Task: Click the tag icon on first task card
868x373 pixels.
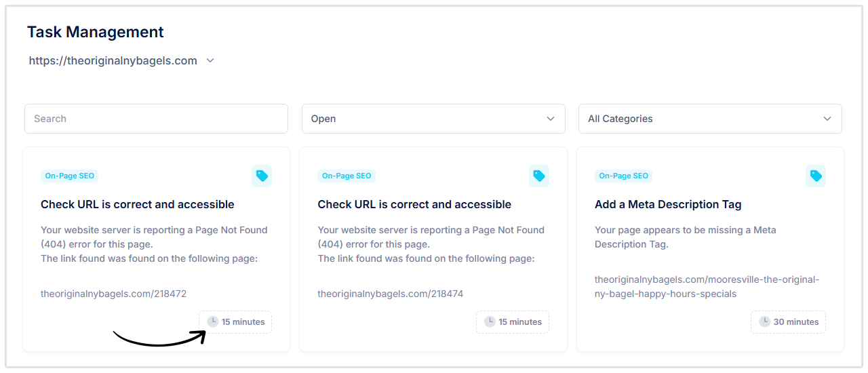Action: click(262, 176)
